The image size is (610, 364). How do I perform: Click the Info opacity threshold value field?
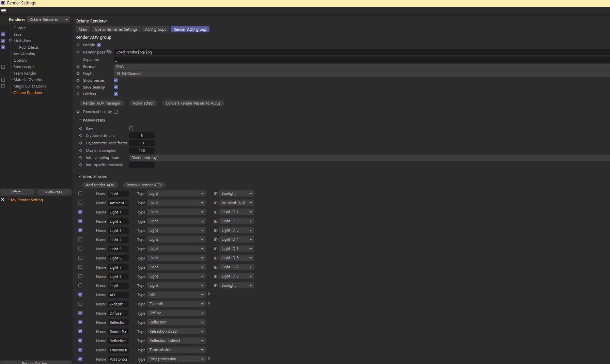[x=142, y=165]
